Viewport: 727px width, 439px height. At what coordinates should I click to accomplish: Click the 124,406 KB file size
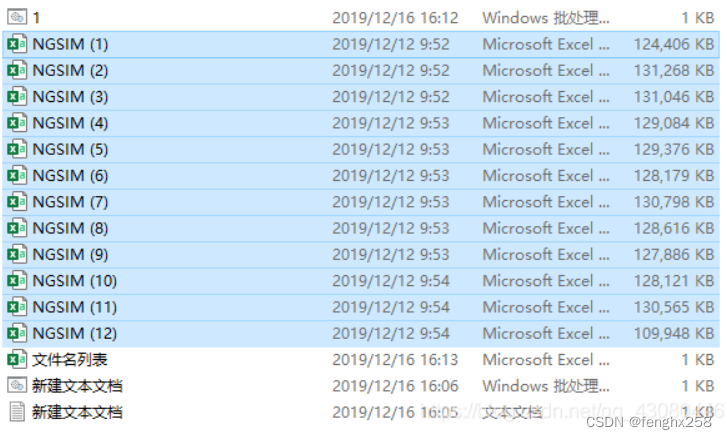pyautogui.click(x=673, y=44)
